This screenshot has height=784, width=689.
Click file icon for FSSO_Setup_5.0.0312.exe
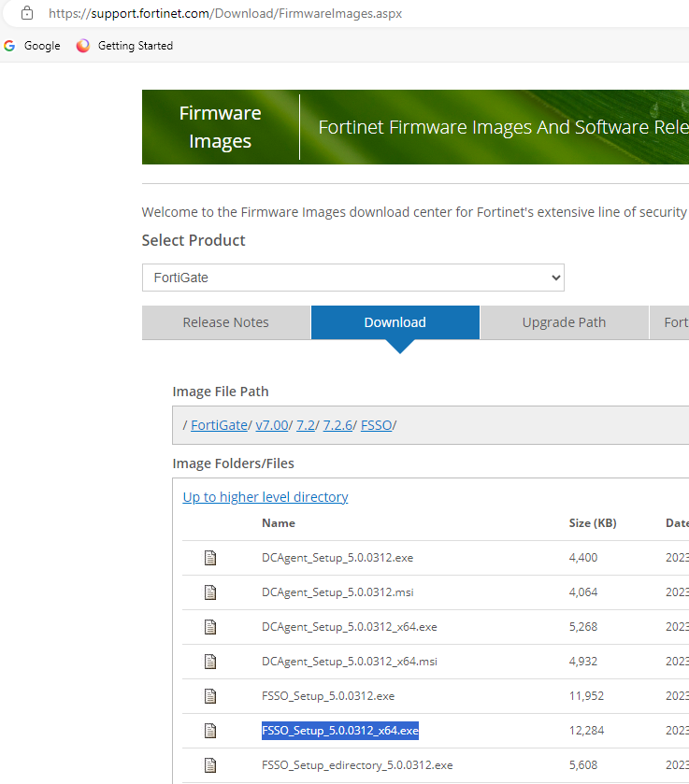pos(210,696)
